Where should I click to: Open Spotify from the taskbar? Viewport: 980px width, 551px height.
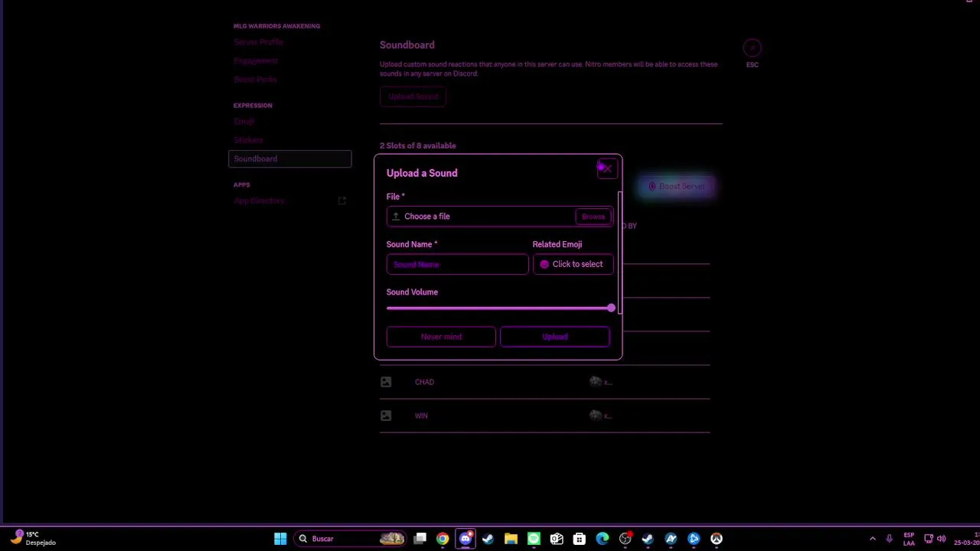pos(534,539)
